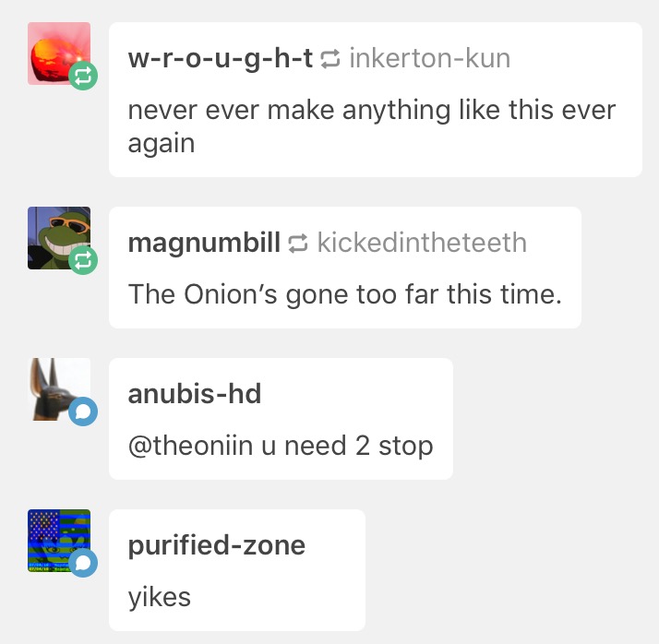Click the blue reply badge on purified-zone's avatar
This screenshot has height=644, width=659.
(x=83, y=563)
